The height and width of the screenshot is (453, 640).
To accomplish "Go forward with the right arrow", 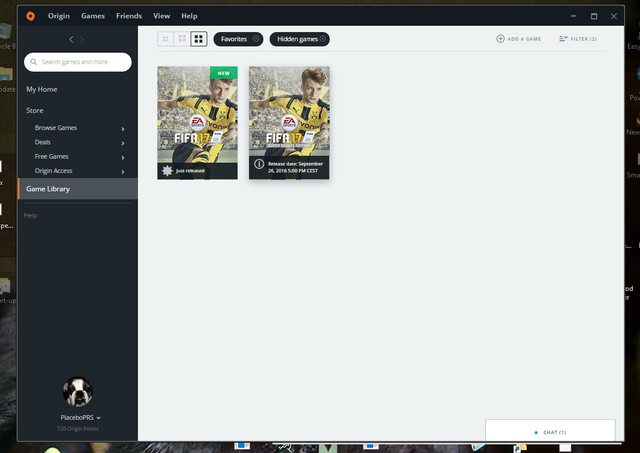I will point(82,39).
